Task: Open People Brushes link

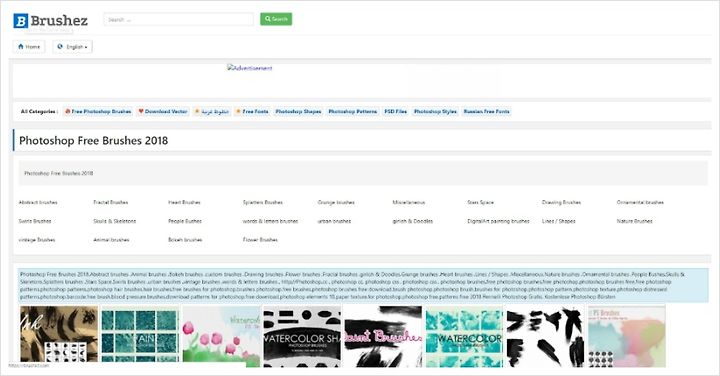Action: (x=185, y=221)
